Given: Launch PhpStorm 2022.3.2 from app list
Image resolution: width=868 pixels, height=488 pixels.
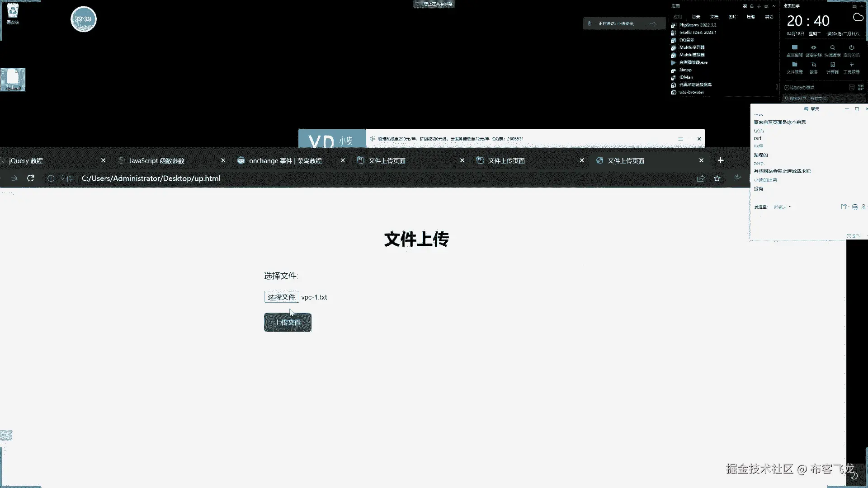Looking at the screenshot, I should coord(697,25).
